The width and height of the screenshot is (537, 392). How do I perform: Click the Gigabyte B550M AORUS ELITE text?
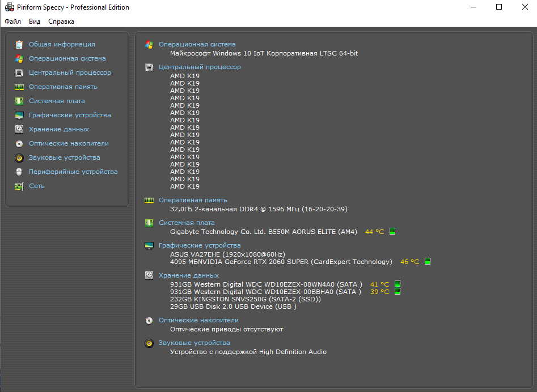coord(264,232)
